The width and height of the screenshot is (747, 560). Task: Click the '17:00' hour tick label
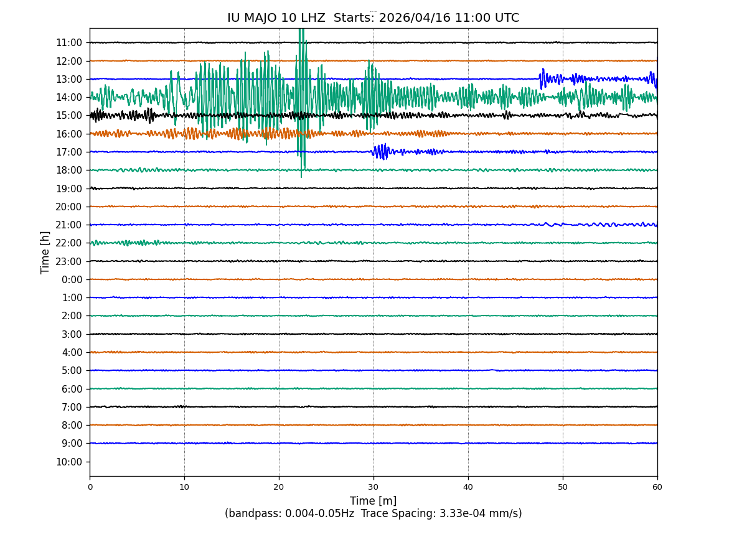coord(69,152)
